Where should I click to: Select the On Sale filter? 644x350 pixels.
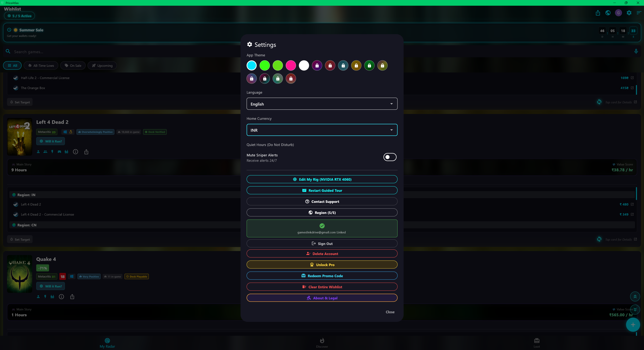73,65
